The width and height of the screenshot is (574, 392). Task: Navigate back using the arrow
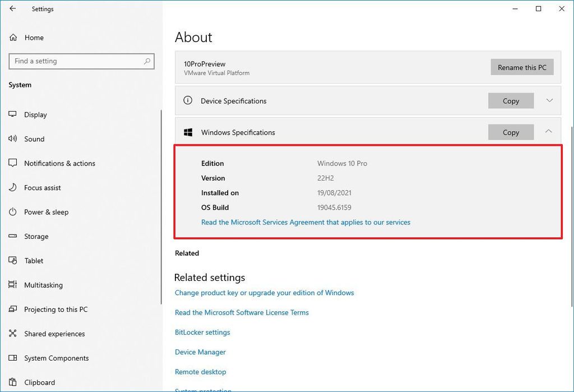(x=12, y=9)
